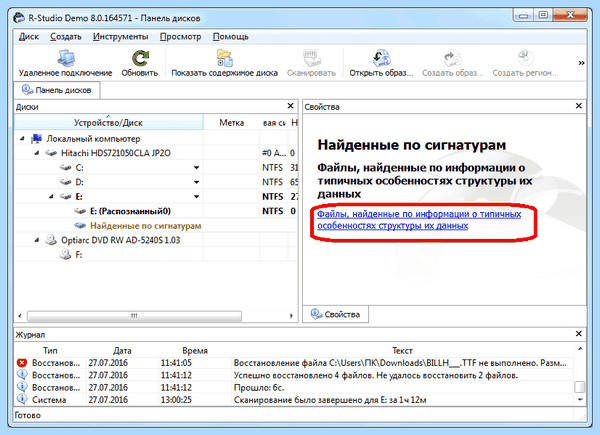Open the Инструменты menu
The image size is (600, 435).
tap(121, 37)
